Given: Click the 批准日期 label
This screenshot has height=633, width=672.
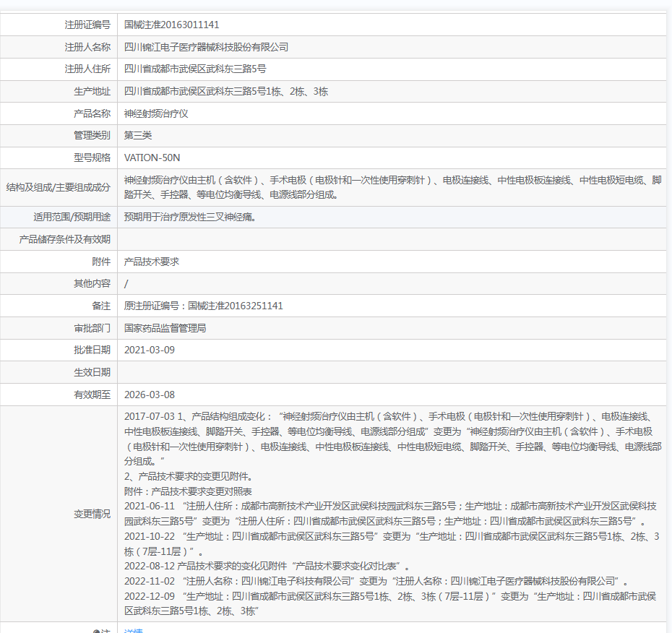Looking at the screenshot, I should tap(92, 350).
